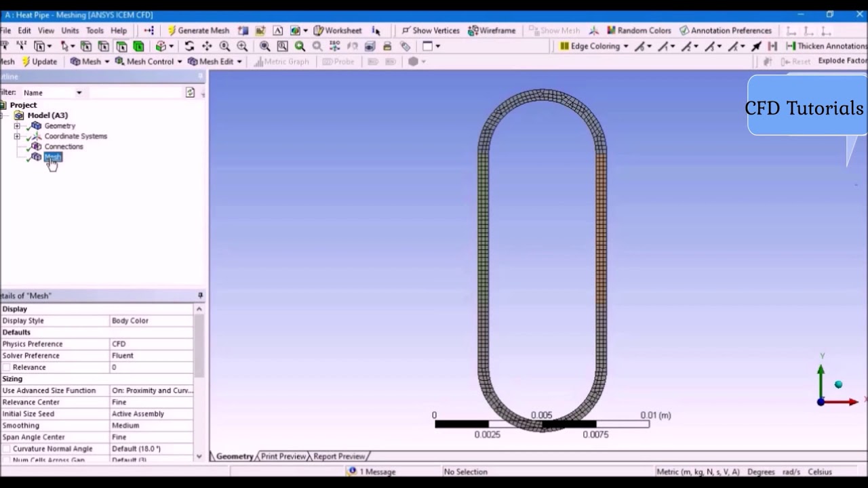The width and height of the screenshot is (868, 488).
Task: Click the black arrow edge direction icon
Action: (x=756, y=46)
